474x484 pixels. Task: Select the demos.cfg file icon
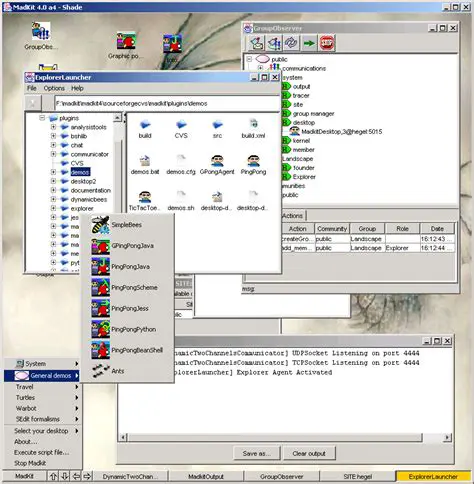click(x=181, y=161)
